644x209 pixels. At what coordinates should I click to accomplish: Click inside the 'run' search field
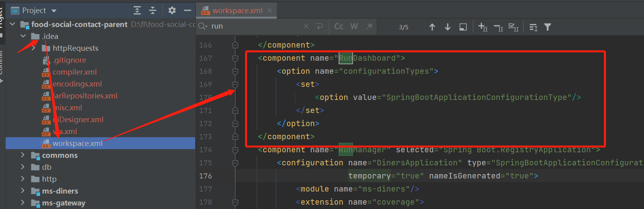(254, 26)
